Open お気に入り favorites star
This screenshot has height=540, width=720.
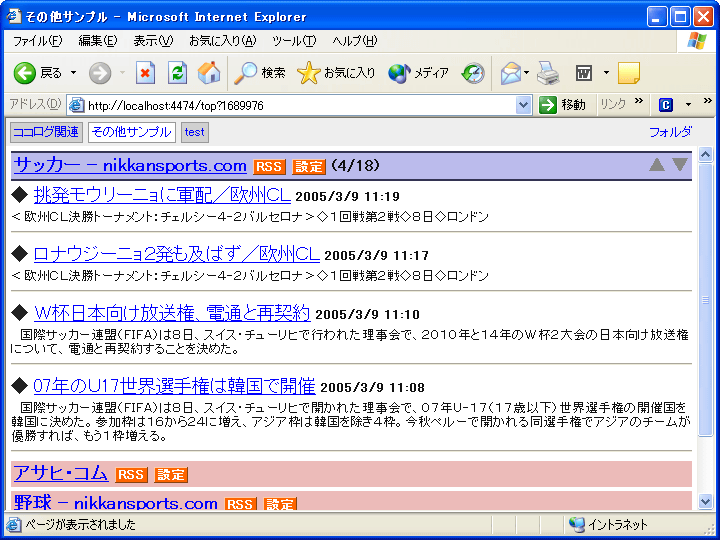(308, 73)
